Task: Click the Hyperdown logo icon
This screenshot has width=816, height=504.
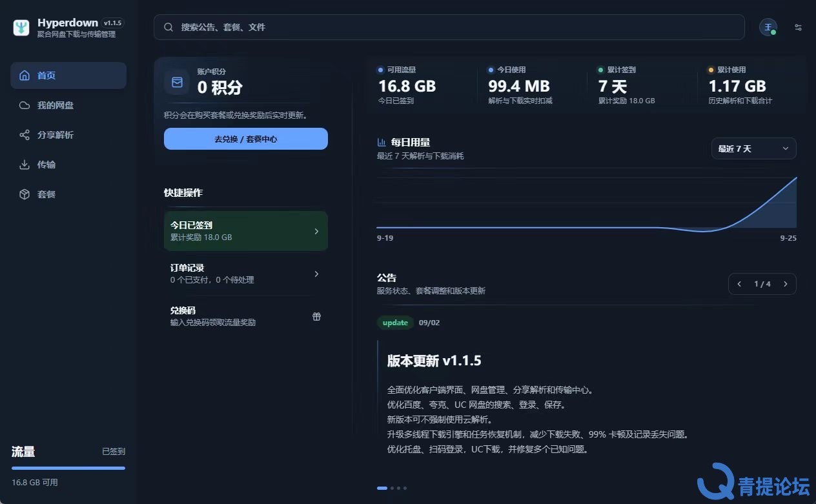Action: (21, 27)
